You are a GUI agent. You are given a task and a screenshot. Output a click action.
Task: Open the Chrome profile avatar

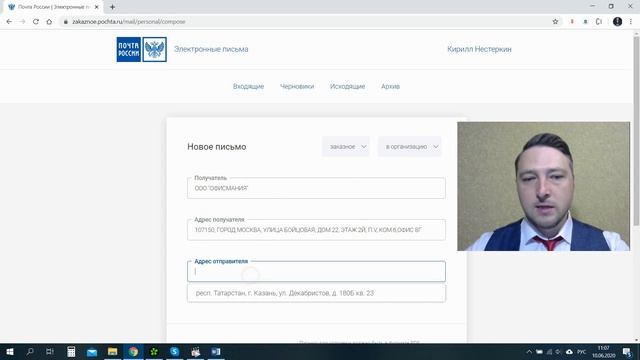click(x=617, y=22)
